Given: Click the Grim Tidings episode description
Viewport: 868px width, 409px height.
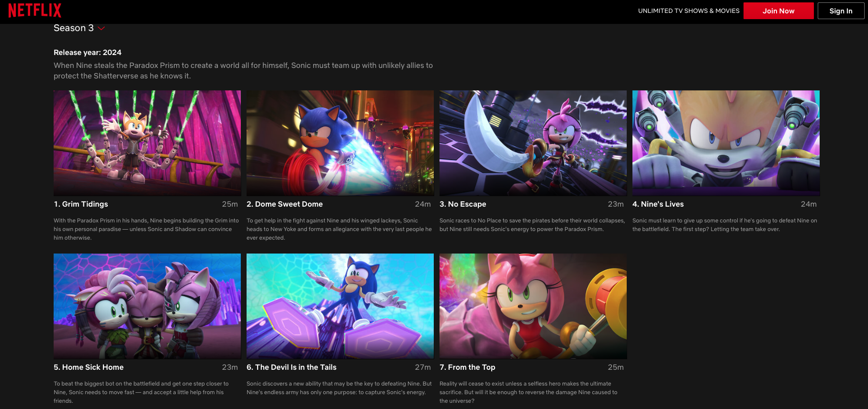Looking at the screenshot, I should (x=146, y=229).
